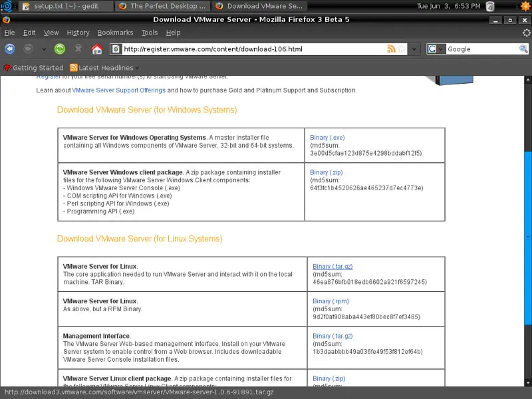Click the trash icon in the top panel
The height and width of the screenshot is (399, 532).
490,6
